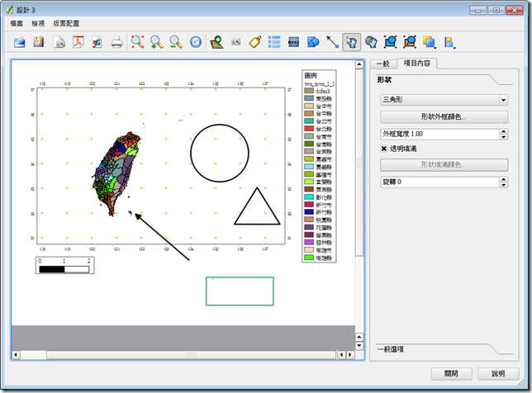532x393 pixels.
Task: Activate the Select/Move Item hand tool
Action: click(352, 42)
